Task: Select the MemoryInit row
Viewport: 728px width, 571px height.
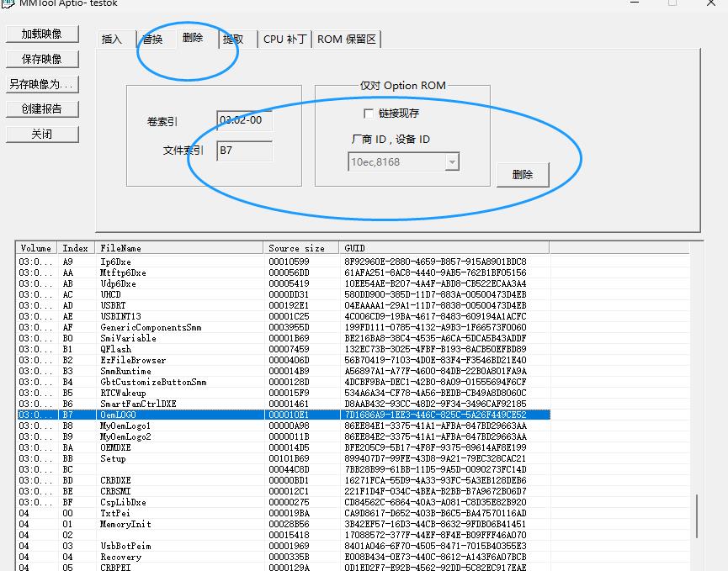Action: (x=284, y=524)
